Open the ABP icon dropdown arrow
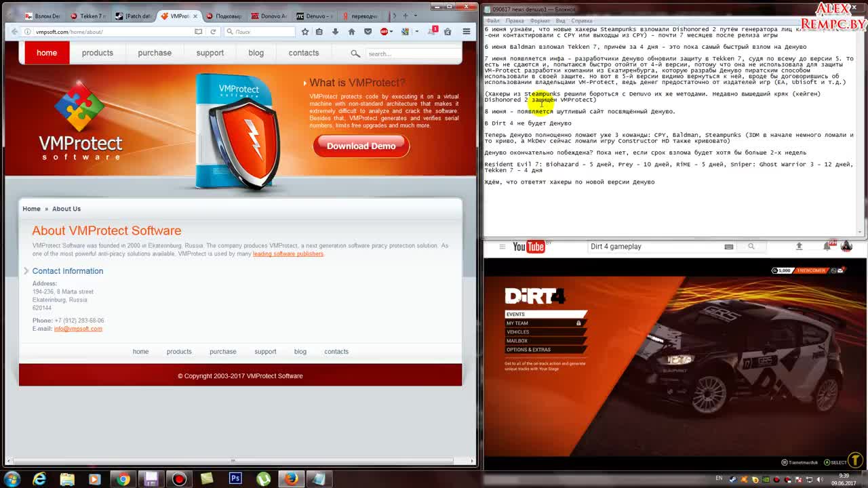Screen dimensions: 868x488 [392, 31]
